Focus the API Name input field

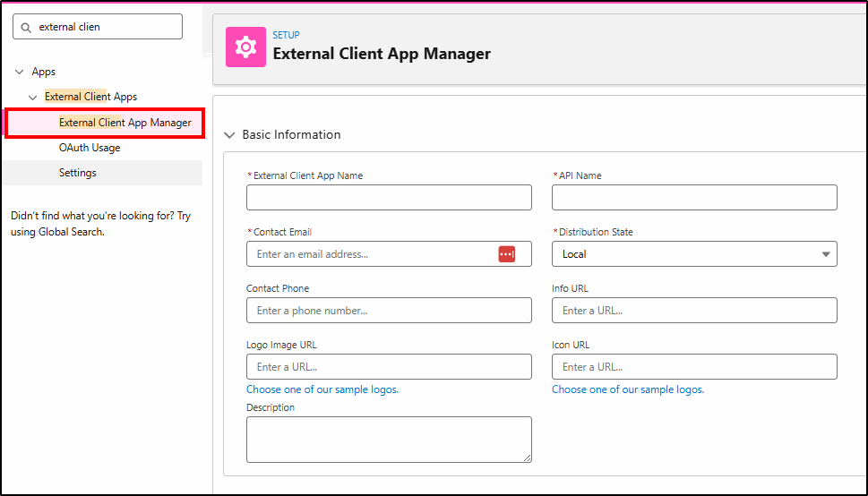point(694,198)
